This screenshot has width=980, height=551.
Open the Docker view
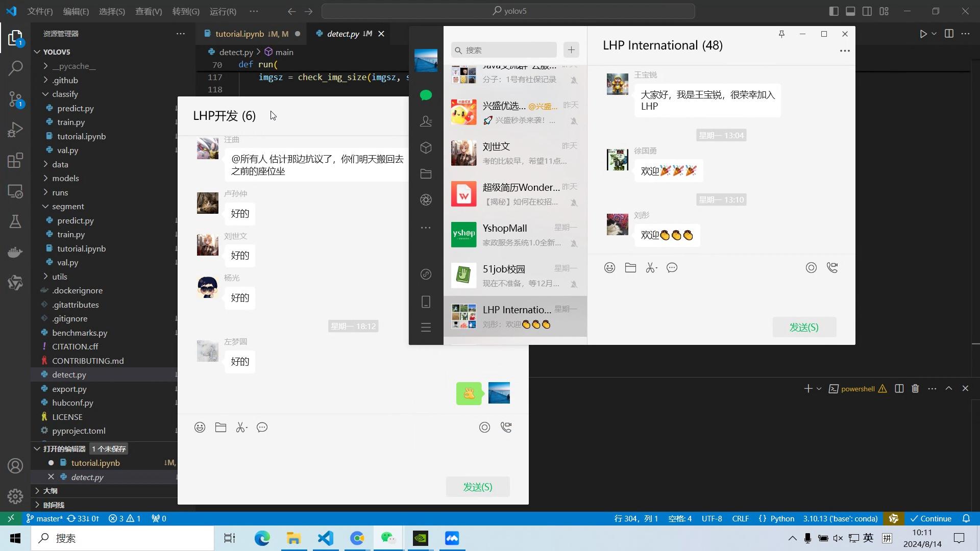pyautogui.click(x=15, y=252)
